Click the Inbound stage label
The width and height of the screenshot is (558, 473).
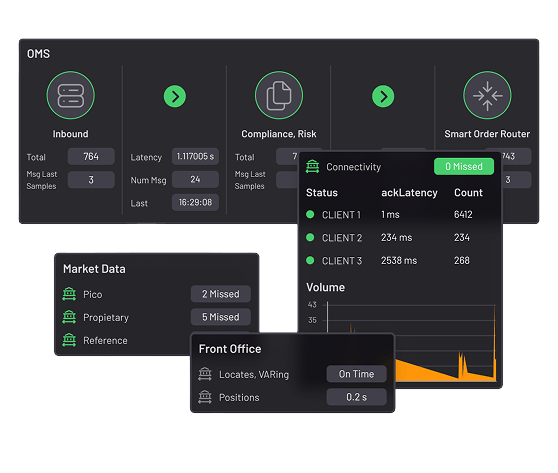70,134
